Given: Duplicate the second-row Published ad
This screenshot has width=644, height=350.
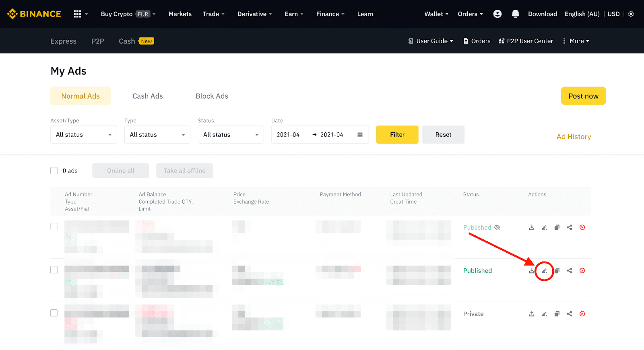Looking at the screenshot, I should (x=557, y=271).
